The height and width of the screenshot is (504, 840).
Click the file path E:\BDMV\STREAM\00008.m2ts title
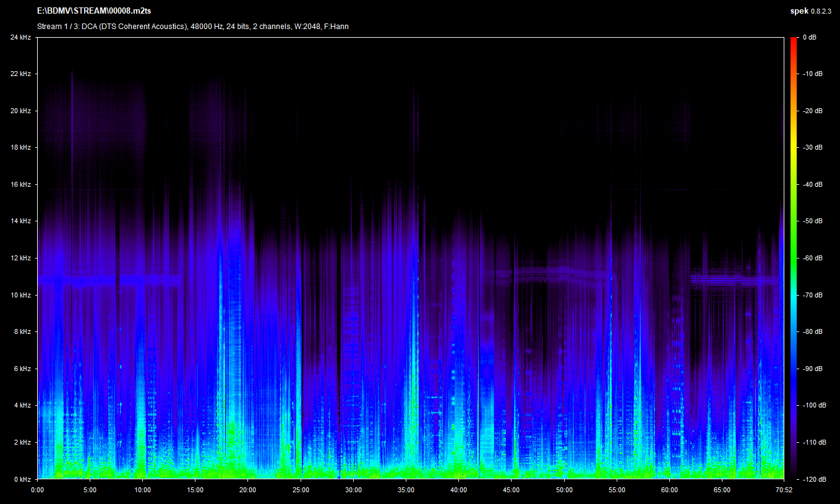(x=94, y=11)
